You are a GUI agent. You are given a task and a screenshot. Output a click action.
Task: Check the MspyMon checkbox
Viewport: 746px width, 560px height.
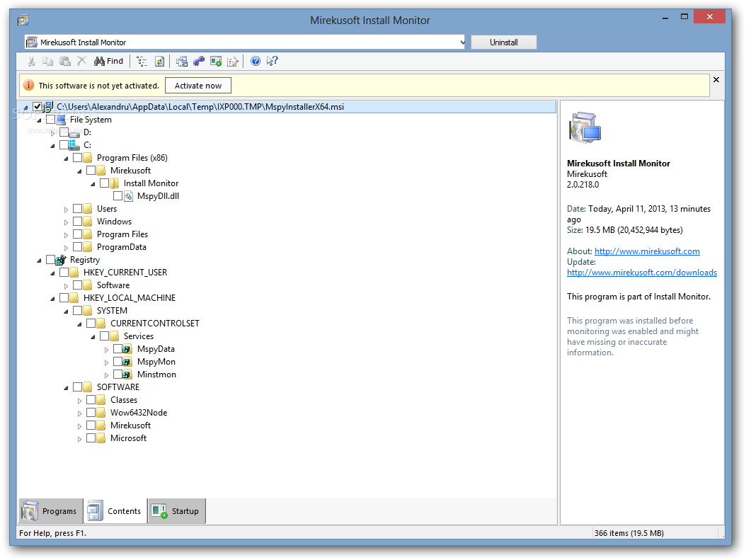(x=117, y=362)
